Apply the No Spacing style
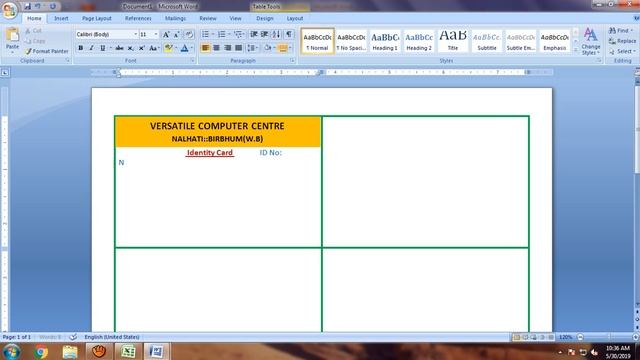 pos(351,41)
